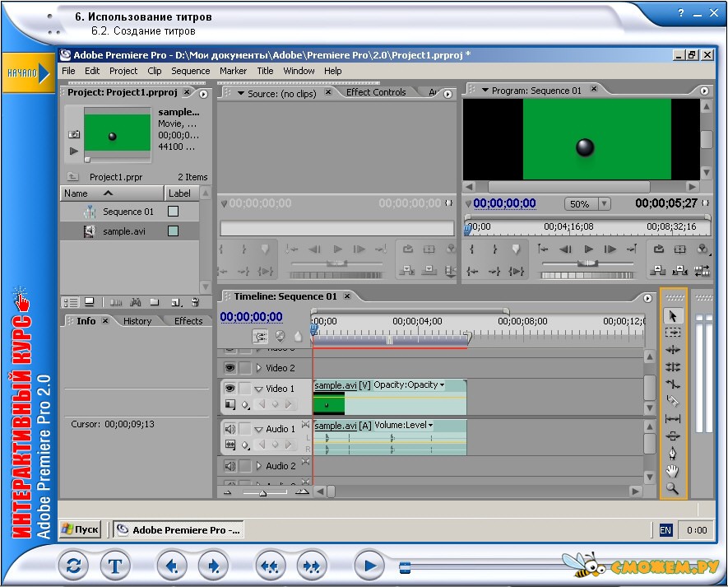This screenshot has height=587, width=728.
Task: Click New Item icon in Project panel
Action: click(176, 303)
